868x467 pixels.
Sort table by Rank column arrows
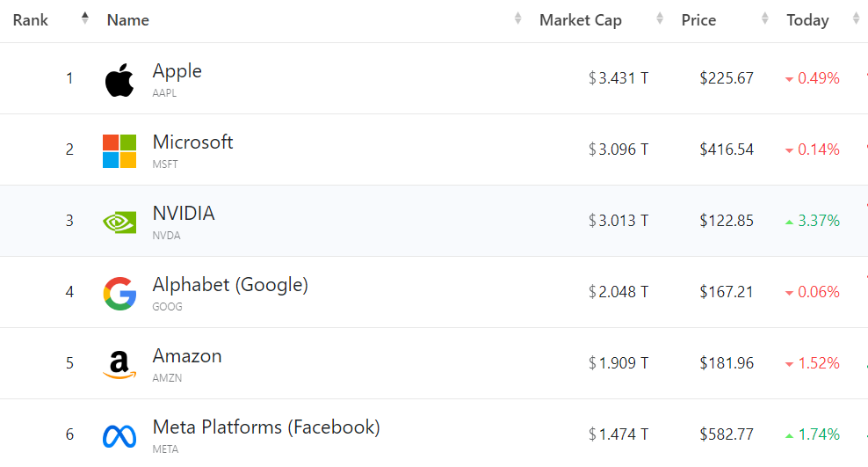(x=85, y=18)
